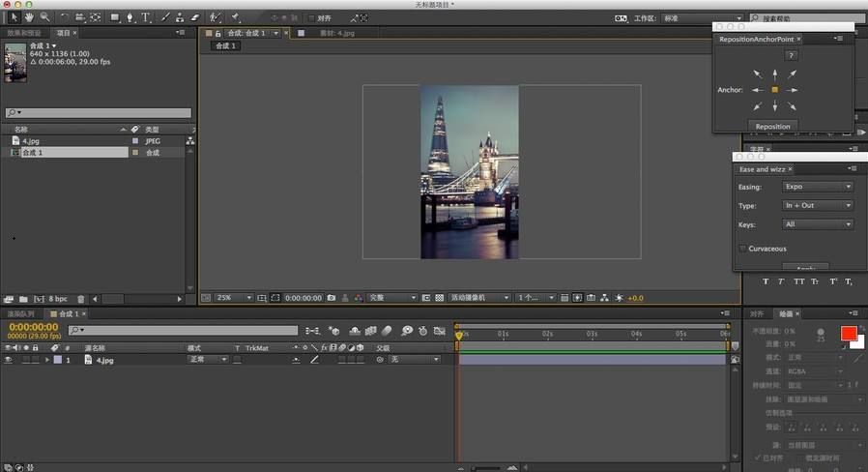Select the Hand tool
The image size is (868, 472).
tap(29, 17)
